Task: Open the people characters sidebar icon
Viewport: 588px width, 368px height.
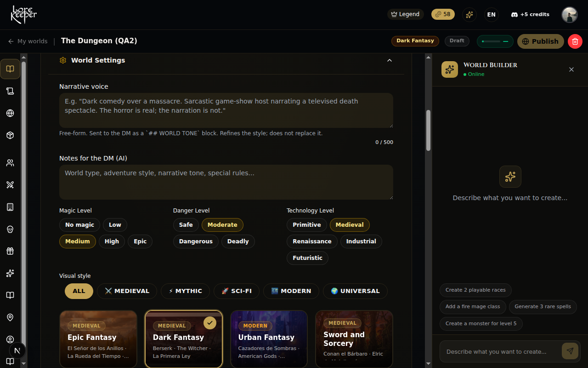Action: 10,163
